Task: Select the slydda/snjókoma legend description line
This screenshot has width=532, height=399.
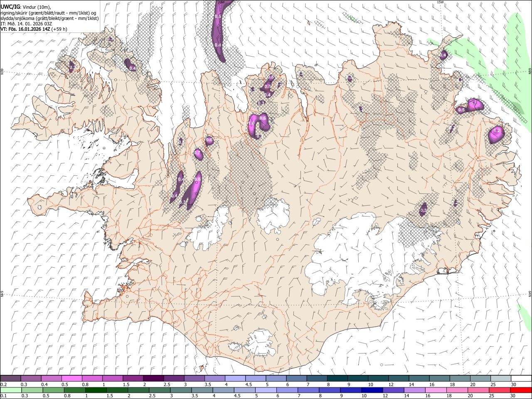Action: pos(49,18)
